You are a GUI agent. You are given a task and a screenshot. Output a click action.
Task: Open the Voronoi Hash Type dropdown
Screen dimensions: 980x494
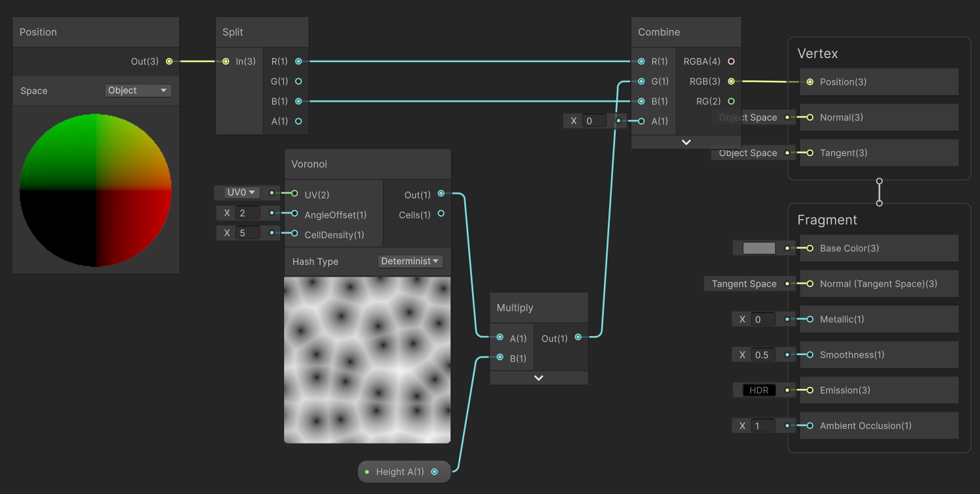410,261
